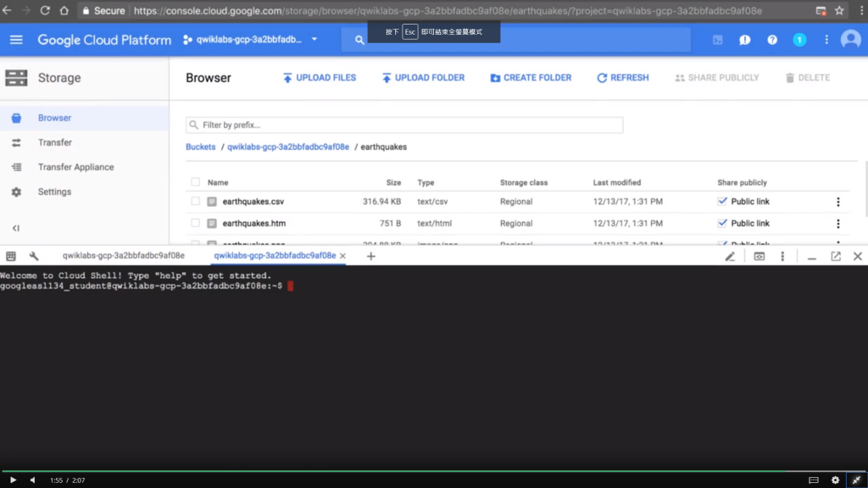868x488 pixels.
Task: Select Browser in Storage sidebar
Action: click(84, 118)
